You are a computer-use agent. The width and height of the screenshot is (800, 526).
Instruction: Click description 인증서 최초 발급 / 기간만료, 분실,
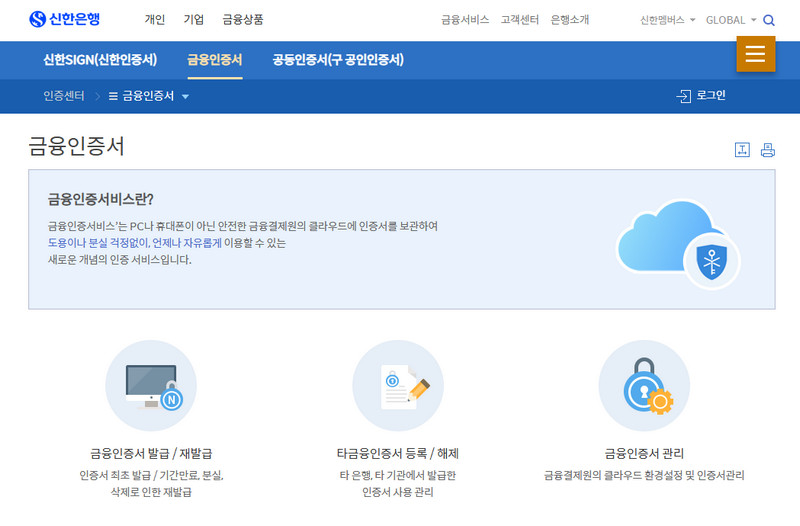click(151, 475)
